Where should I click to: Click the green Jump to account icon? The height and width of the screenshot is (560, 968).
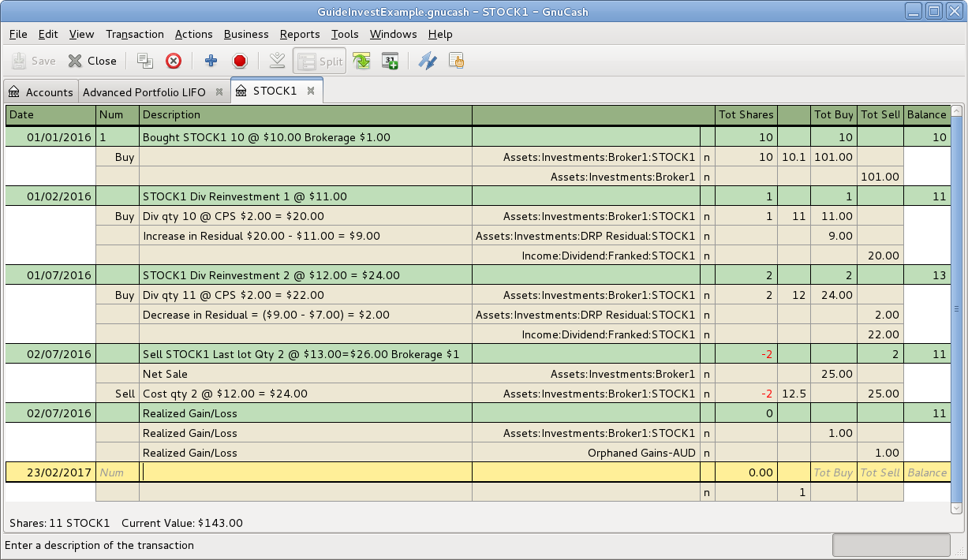[x=361, y=61]
